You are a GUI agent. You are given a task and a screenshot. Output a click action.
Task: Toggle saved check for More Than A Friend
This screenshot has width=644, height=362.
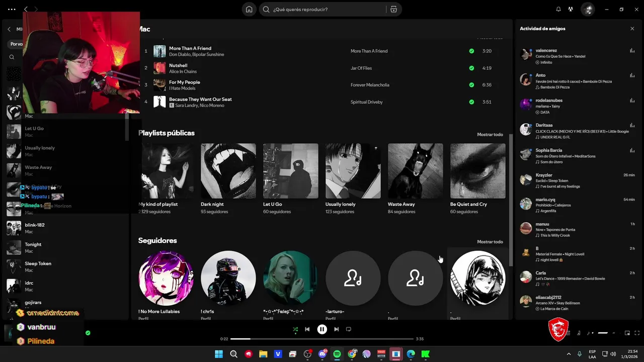471,51
